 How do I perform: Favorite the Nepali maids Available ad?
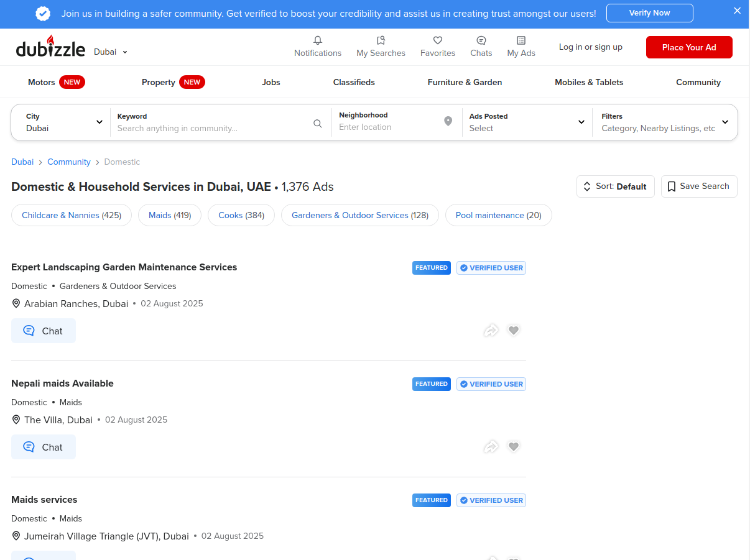[513, 447]
